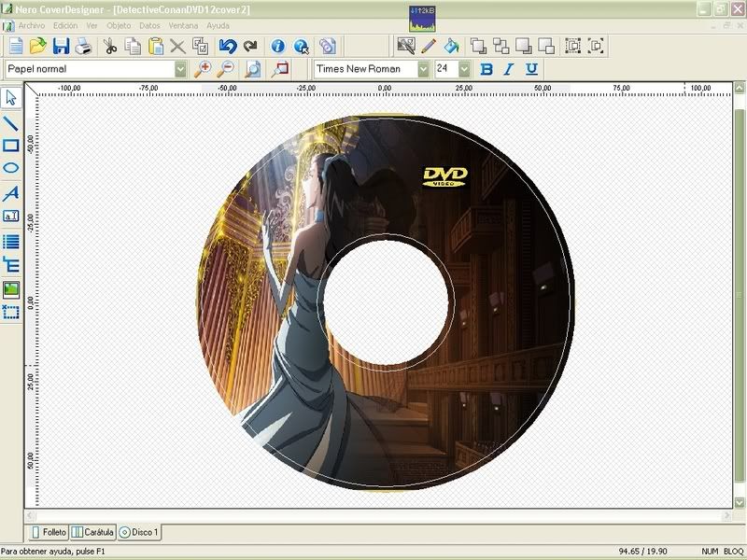Viewport: 747px width, 560px height.
Task: Click the scissors Cut icon
Action: pyautogui.click(x=110, y=46)
